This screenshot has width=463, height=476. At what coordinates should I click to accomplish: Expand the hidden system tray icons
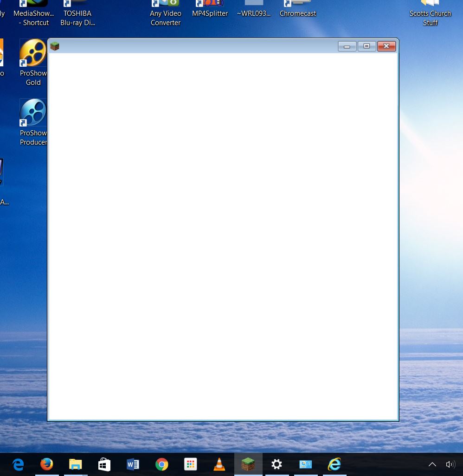432,464
